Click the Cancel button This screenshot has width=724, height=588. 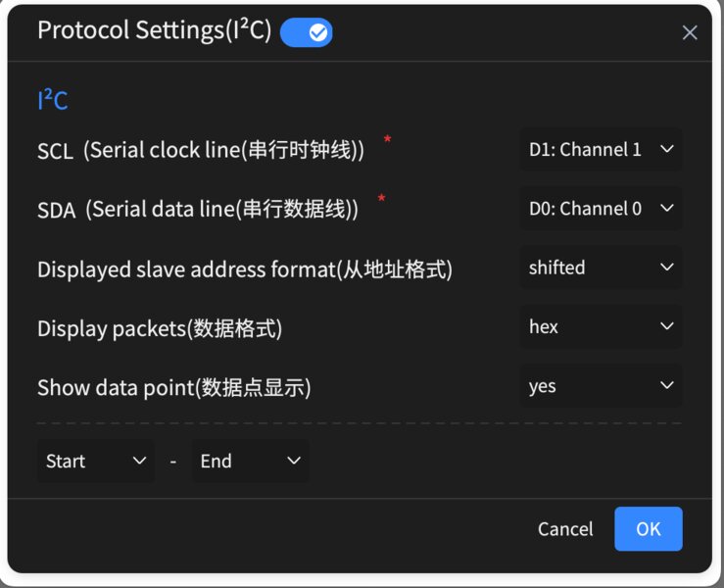coord(565,529)
